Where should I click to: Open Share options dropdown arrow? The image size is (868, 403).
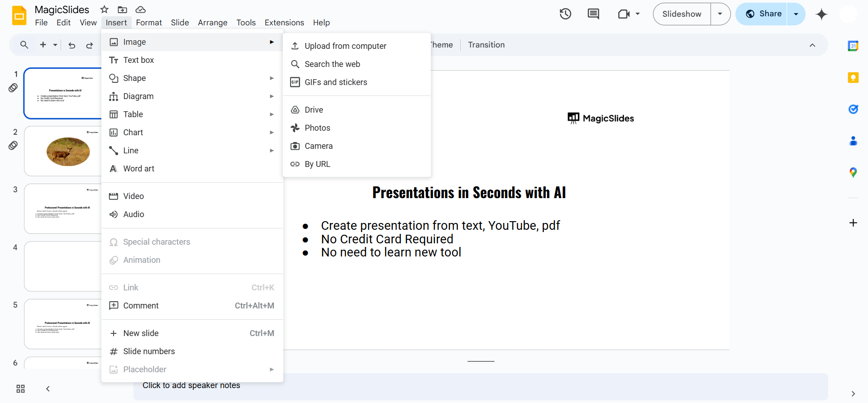pyautogui.click(x=796, y=14)
